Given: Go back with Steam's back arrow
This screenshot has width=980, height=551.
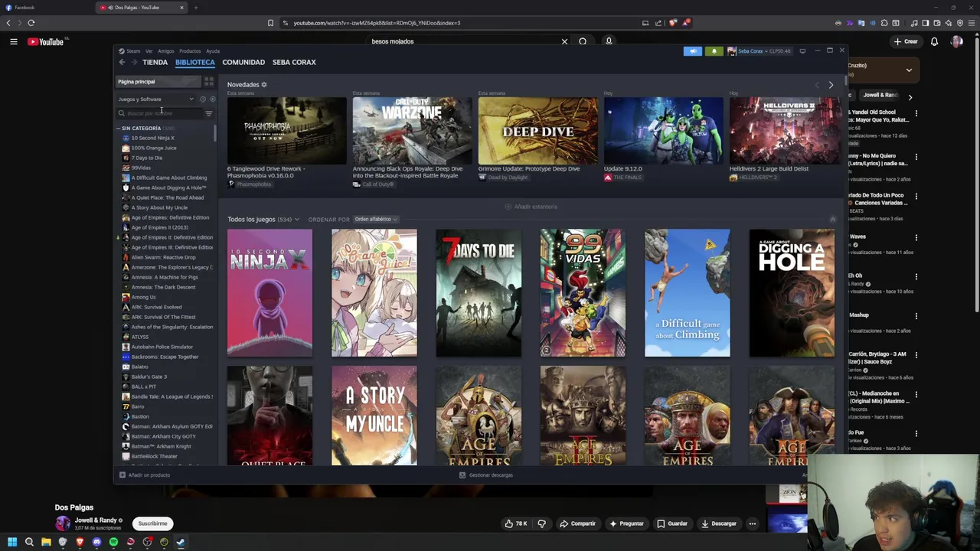Looking at the screenshot, I should [x=122, y=62].
